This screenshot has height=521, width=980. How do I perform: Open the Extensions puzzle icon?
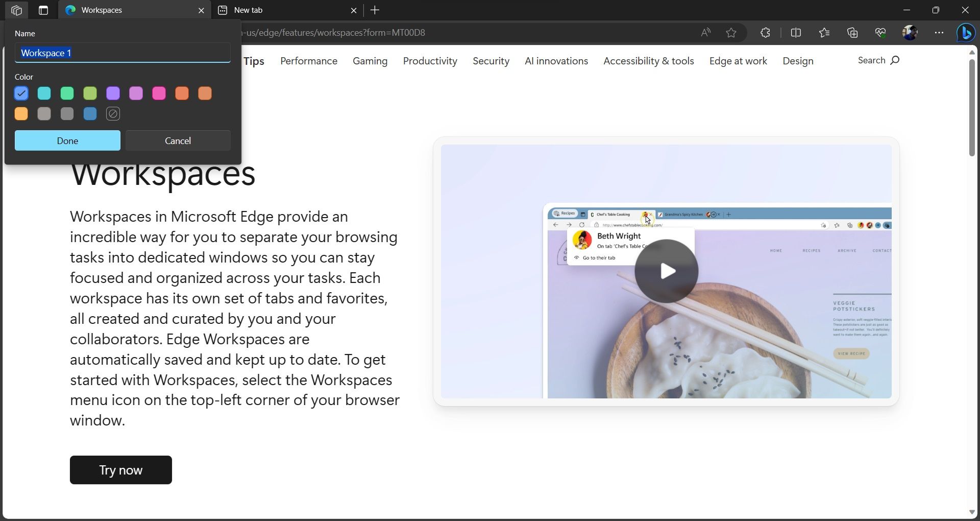(765, 33)
